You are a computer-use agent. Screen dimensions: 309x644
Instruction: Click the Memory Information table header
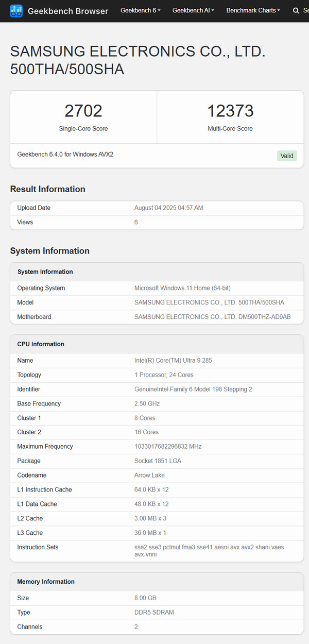tap(157, 582)
